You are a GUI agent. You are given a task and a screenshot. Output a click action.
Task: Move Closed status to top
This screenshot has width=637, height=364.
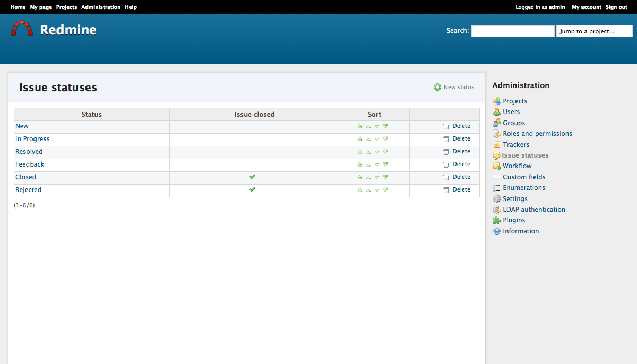360,177
